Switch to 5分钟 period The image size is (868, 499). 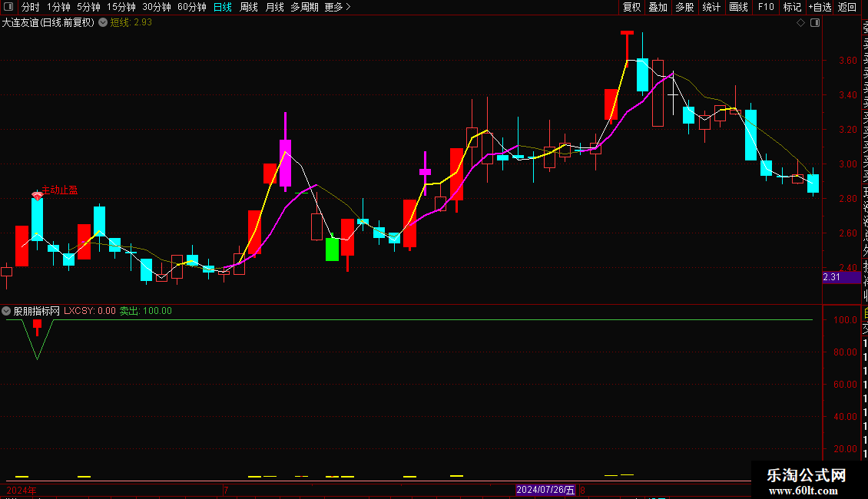point(88,7)
